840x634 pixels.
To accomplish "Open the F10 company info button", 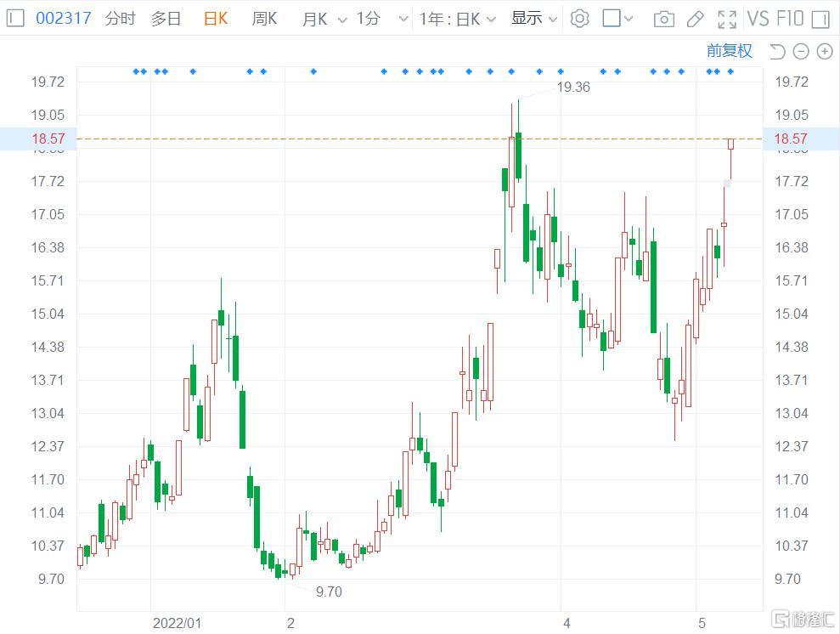I will click(790, 19).
